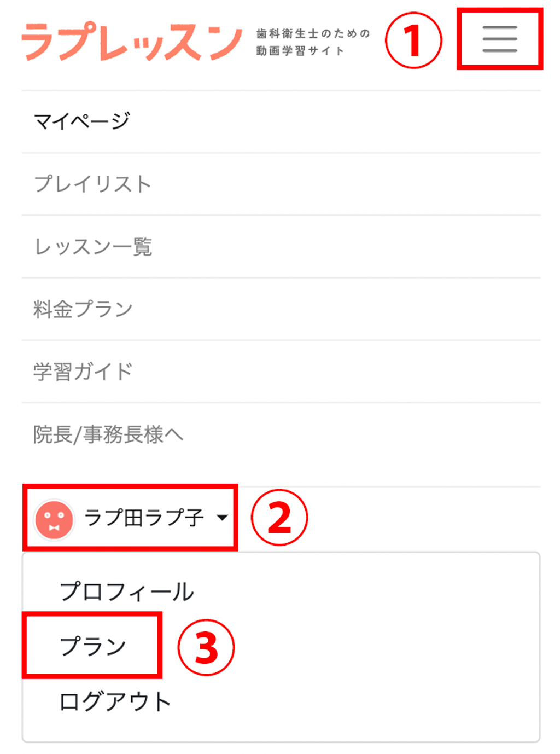Open プロフィール in the account dropdown
This screenshot has height=754, width=560.
click(x=126, y=591)
